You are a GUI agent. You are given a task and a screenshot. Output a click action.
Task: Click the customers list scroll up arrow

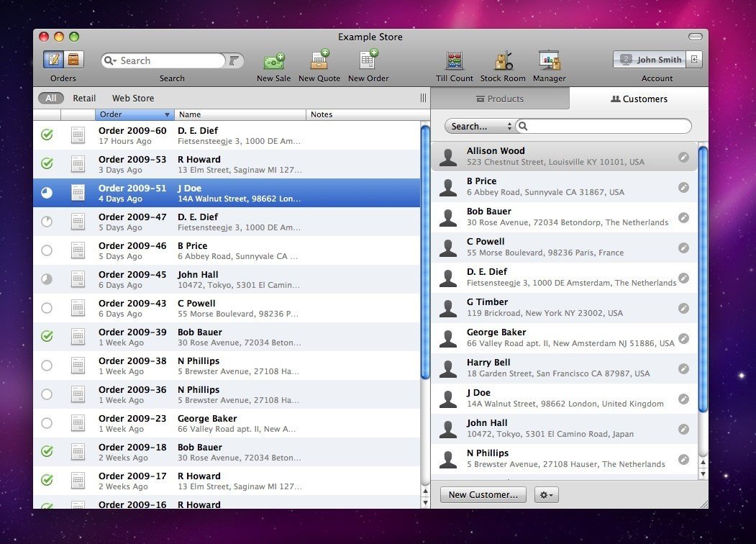coord(703,463)
